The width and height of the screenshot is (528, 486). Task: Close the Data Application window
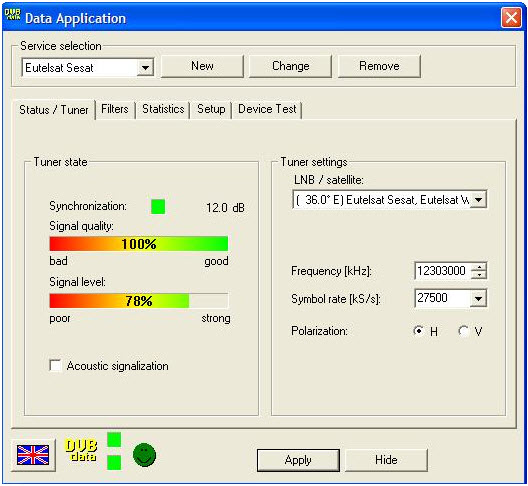pyautogui.click(x=511, y=18)
